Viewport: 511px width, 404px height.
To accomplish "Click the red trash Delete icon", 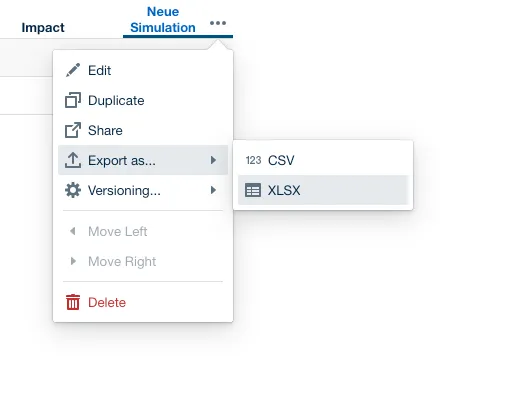I will [73, 302].
